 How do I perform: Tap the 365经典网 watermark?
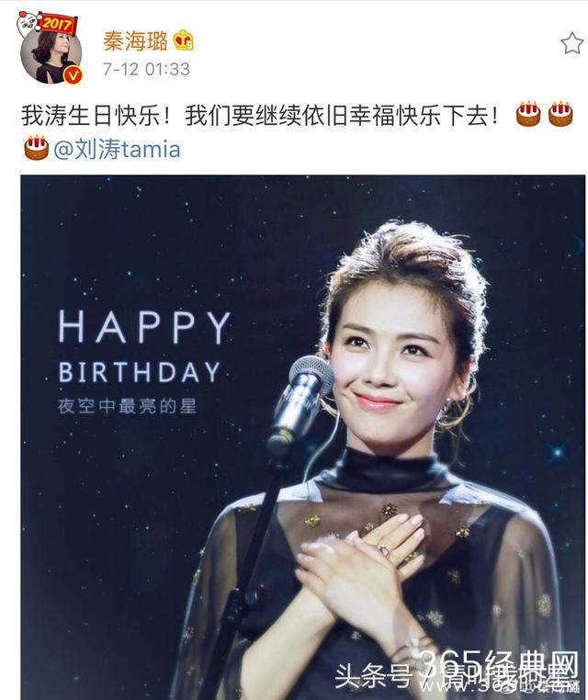[499, 665]
